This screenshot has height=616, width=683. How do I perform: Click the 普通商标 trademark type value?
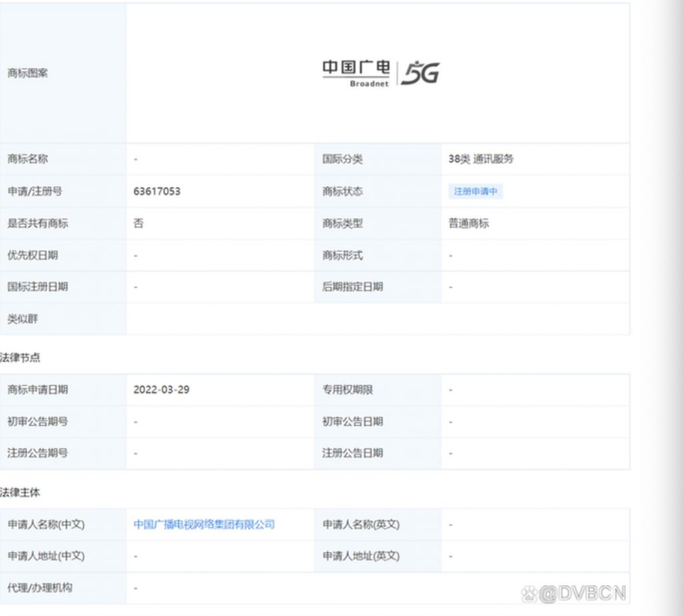pos(469,223)
